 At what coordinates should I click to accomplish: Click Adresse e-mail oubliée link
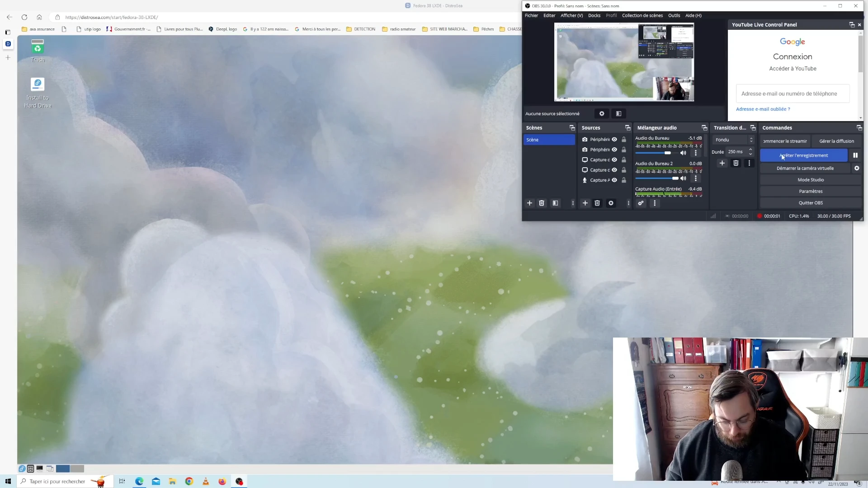763,109
